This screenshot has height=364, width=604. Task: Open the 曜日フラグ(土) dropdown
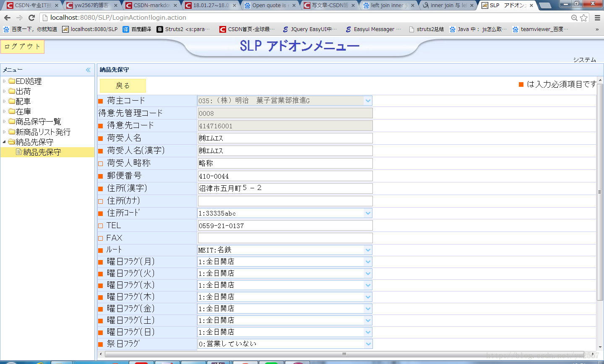click(368, 320)
